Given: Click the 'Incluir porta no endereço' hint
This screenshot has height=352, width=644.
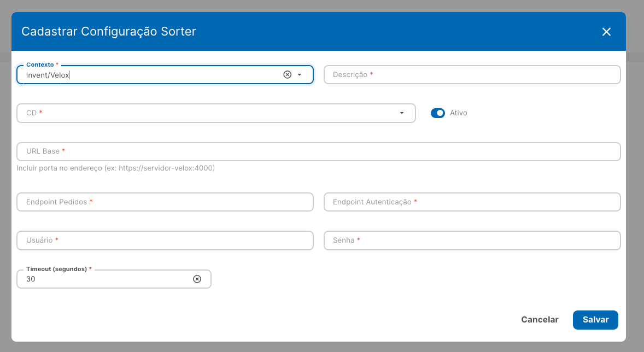Looking at the screenshot, I should click(115, 168).
